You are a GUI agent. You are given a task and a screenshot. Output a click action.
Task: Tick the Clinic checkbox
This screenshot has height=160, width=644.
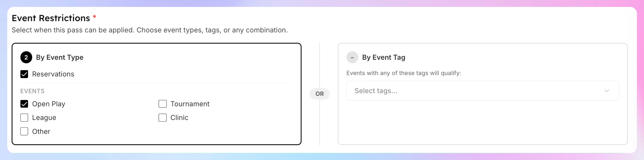pyautogui.click(x=163, y=117)
